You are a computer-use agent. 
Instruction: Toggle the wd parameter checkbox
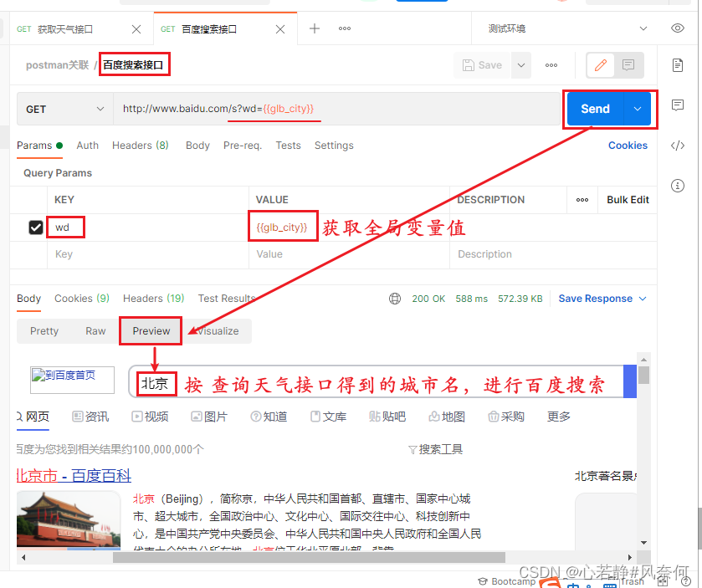click(x=36, y=228)
